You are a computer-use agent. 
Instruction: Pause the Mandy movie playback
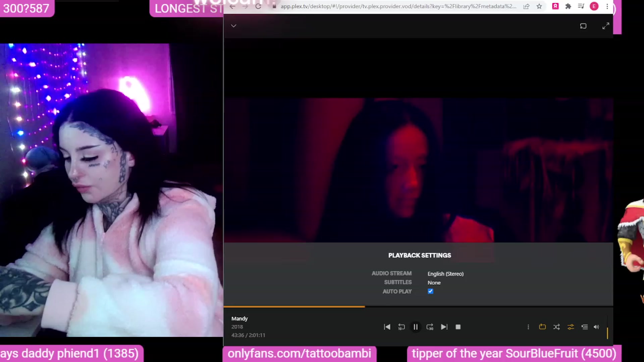point(415,327)
